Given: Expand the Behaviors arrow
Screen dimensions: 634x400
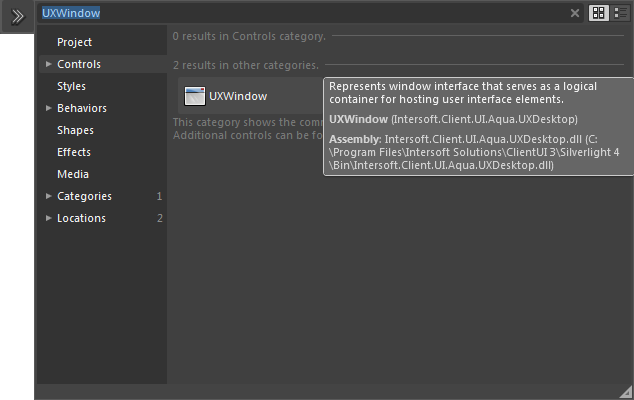Looking at the screenshot, I should click(49, 108).
